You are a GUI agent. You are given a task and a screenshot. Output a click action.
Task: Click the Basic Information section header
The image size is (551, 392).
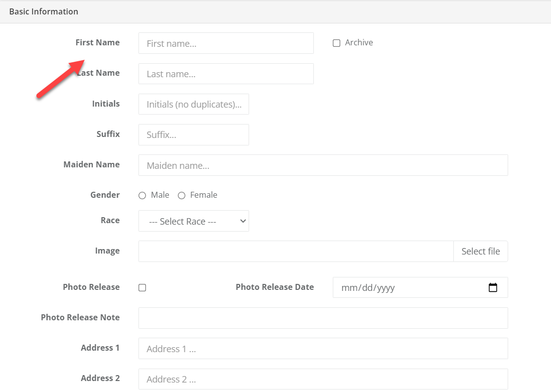tap(44, 11)
